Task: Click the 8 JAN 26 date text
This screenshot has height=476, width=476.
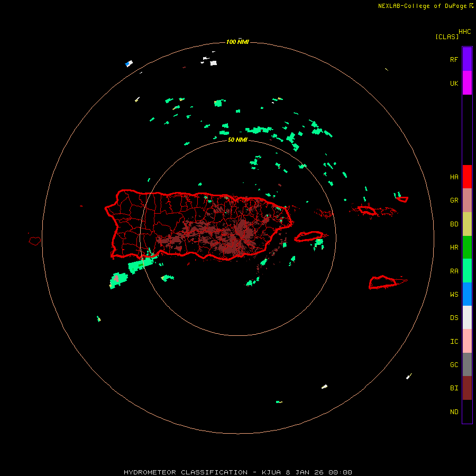Action: tap(305, 472)
